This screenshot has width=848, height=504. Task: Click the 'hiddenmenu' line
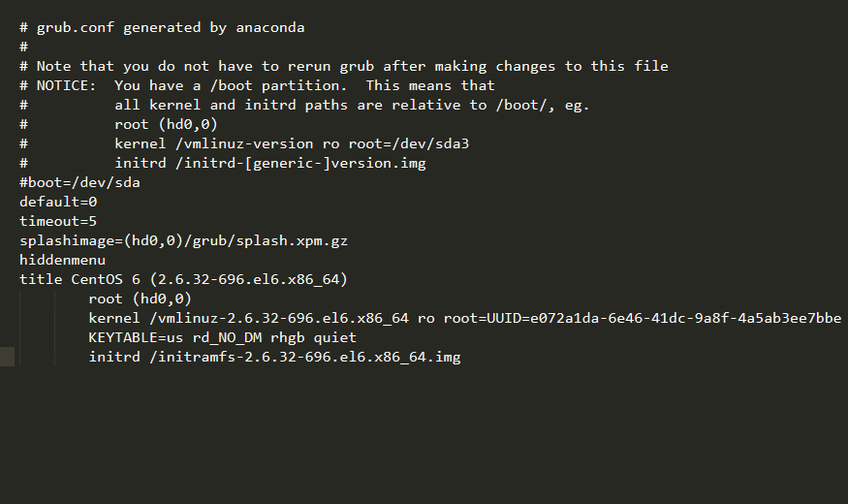tap(63, 261)
